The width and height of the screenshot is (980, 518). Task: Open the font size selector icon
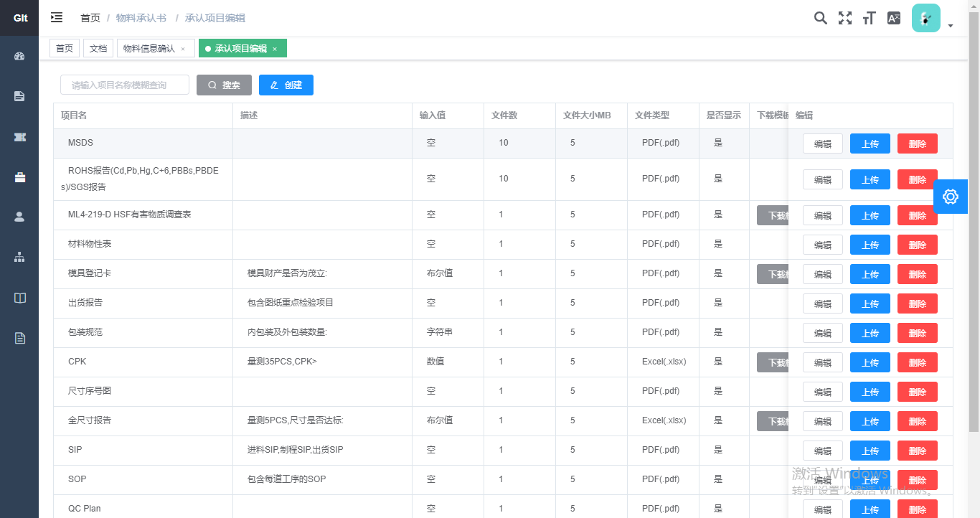(869, 19)
